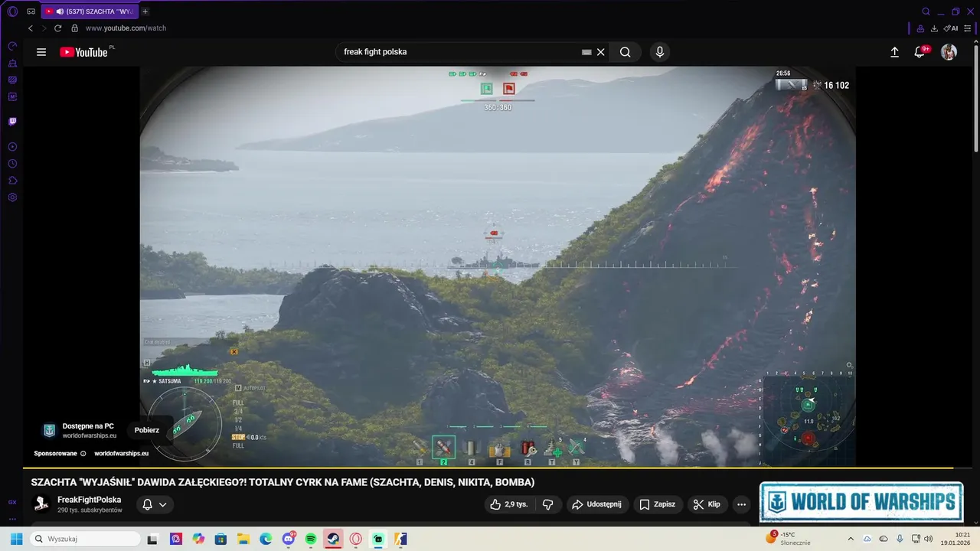Viewport: 980px width, 551px height.
Task: Click the Wyszukaj taskbar search box
Action: point(85,539)
